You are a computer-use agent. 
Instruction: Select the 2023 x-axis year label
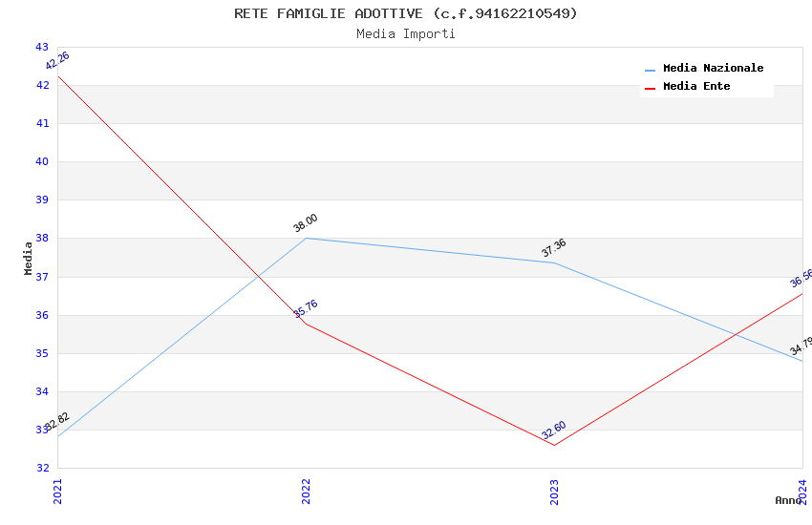coord(554,490)
